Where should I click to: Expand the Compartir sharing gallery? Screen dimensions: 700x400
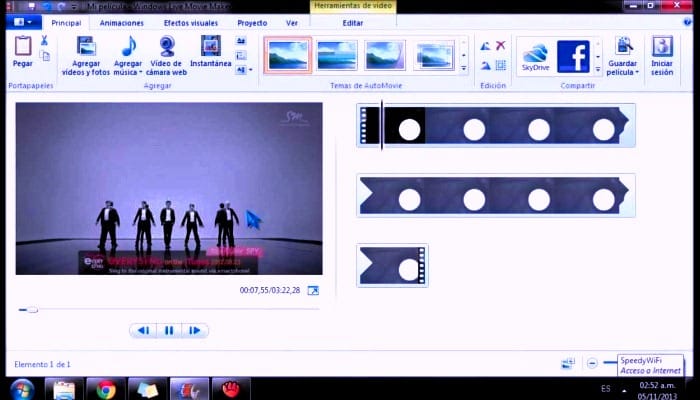pos(598,69)
